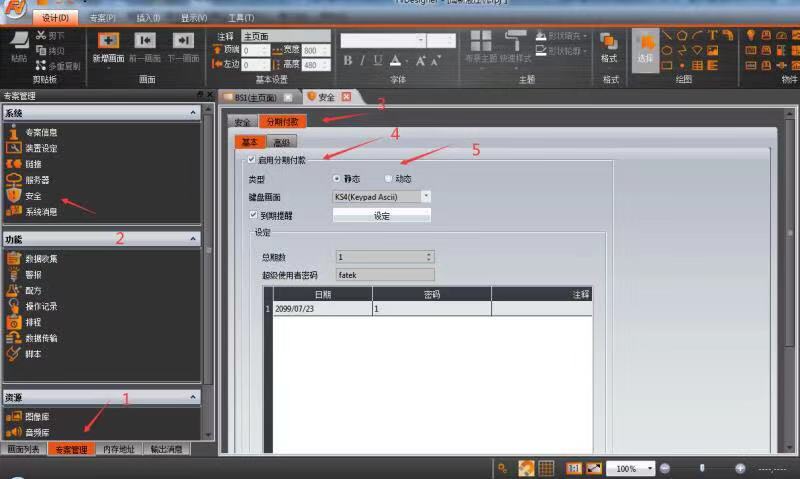Click the date cell 2099/07/23
The image size is (800, 479).
coord(322,309)
